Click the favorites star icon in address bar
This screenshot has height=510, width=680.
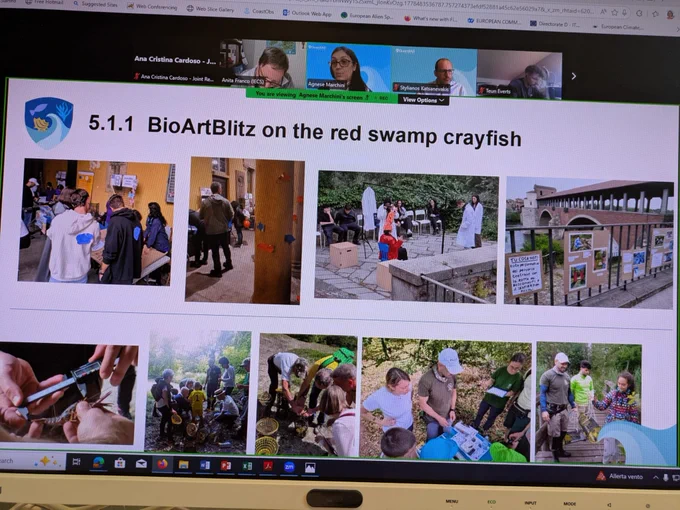[615, 12]
